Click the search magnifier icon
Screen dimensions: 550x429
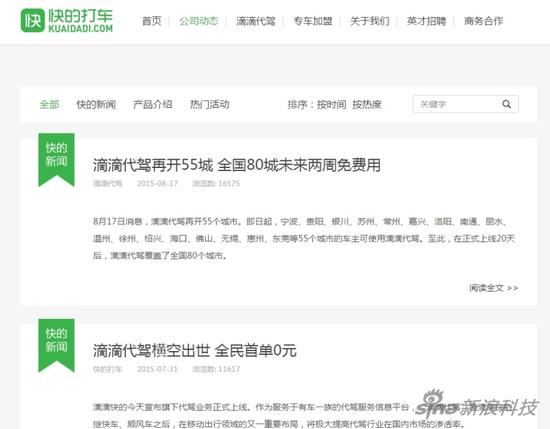[506, 104]
